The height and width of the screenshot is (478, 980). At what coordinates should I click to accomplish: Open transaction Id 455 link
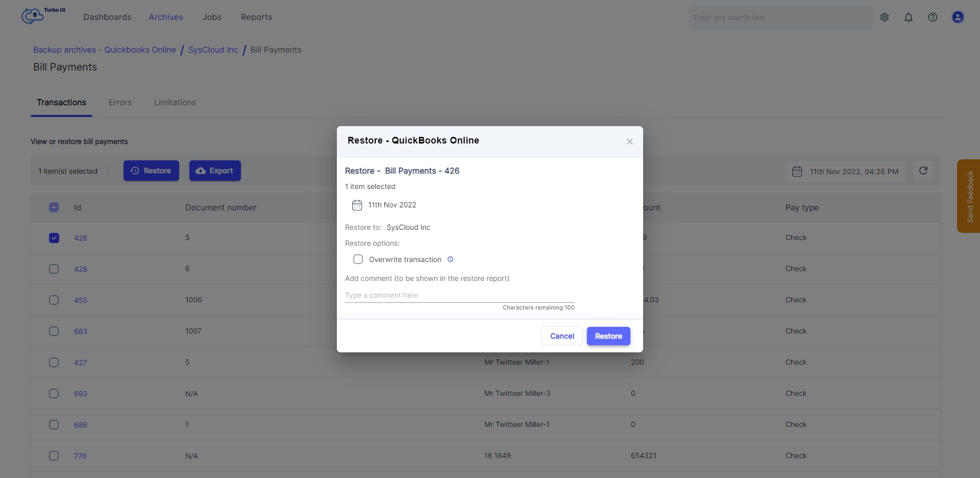(81, 300)
